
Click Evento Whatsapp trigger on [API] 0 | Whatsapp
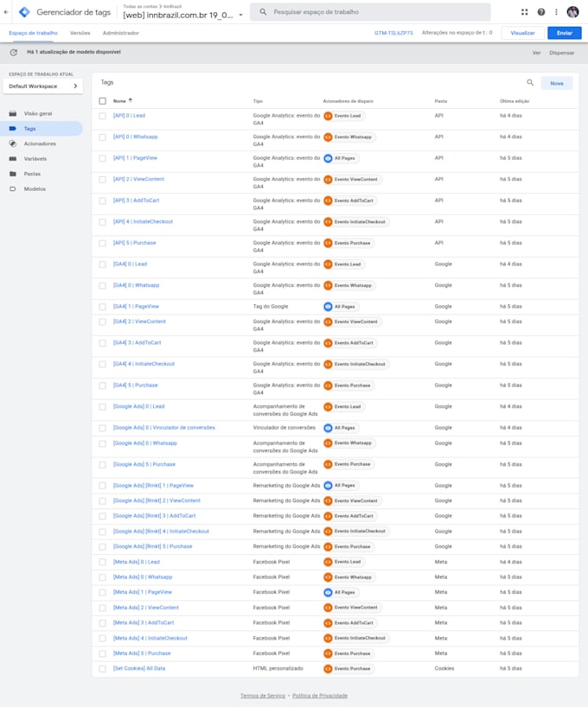[349, 137]
